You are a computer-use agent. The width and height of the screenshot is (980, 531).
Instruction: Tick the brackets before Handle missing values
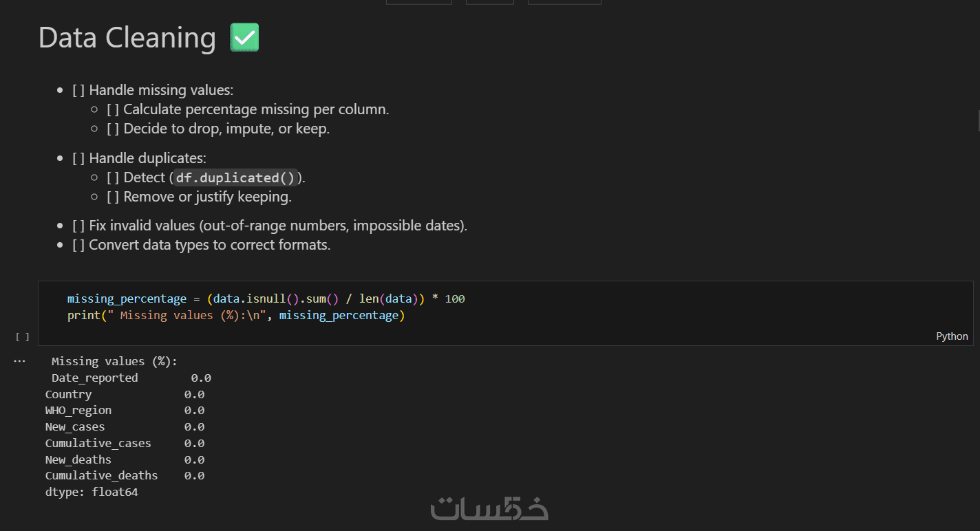tap(78, 90)
